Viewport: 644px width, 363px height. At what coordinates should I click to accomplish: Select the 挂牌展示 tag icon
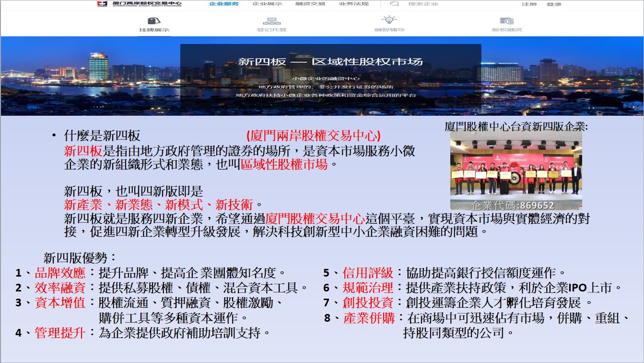pos(153,21)
